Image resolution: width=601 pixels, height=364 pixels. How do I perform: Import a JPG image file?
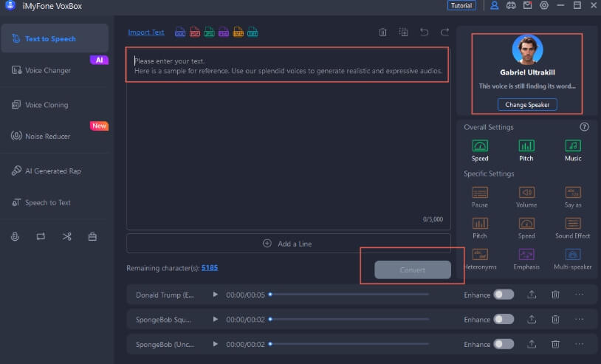[209, 32]
